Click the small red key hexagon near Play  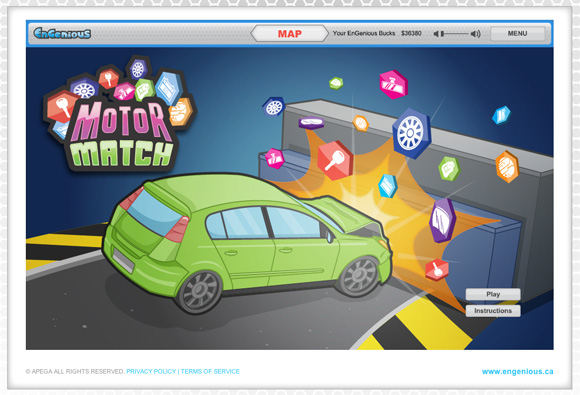click(x=437, y=270)
